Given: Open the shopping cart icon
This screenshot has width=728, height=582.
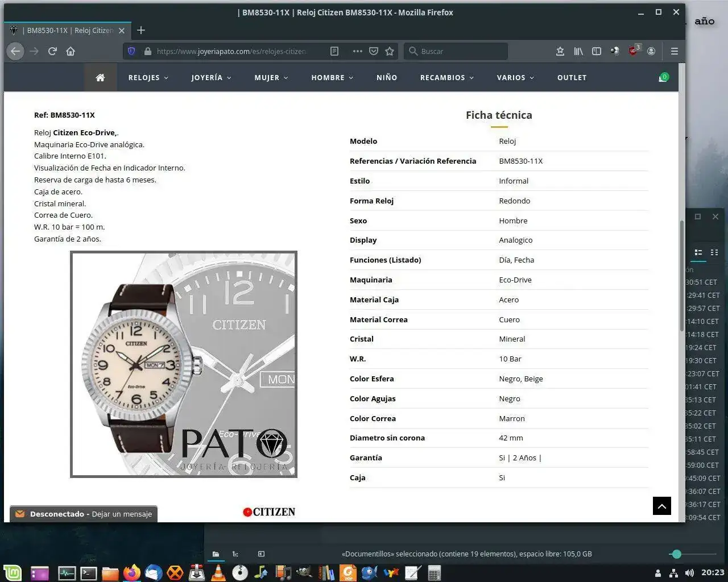Looking at the screenshot, I should [663, 78].
